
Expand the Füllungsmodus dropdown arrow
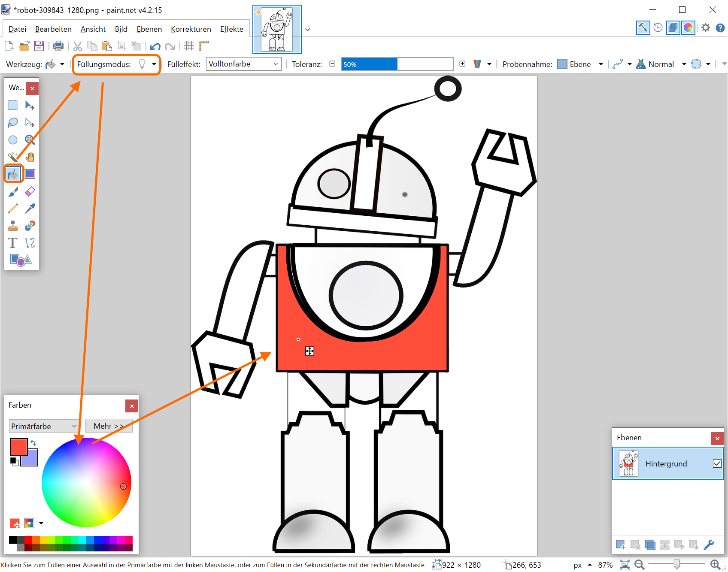click(154, 64)
